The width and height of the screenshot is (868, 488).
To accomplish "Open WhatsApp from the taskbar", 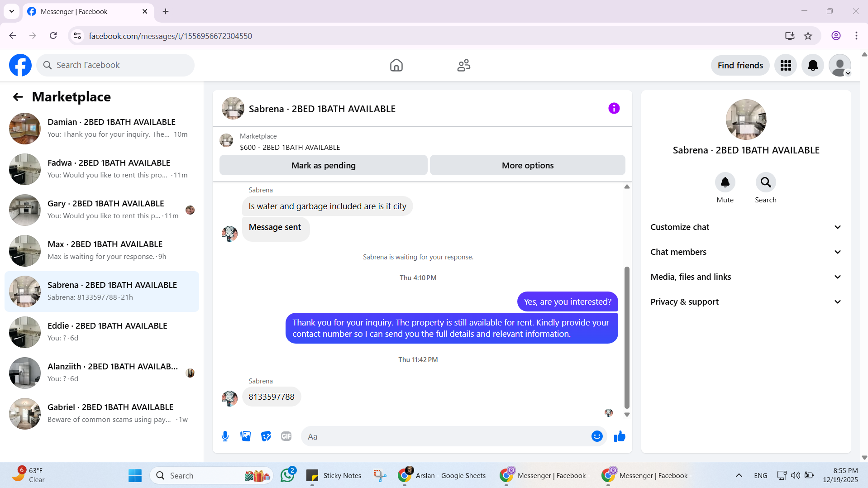I will [287, 475].
